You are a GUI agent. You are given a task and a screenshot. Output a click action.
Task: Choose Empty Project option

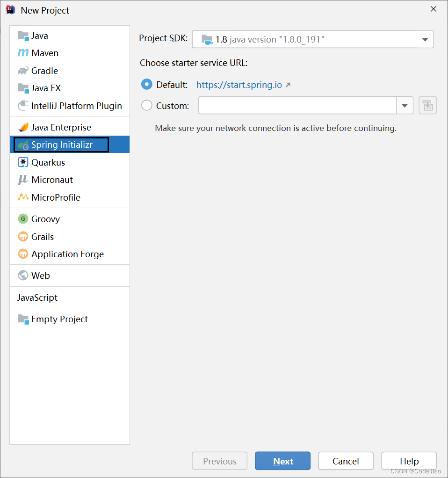coord(70,319)
